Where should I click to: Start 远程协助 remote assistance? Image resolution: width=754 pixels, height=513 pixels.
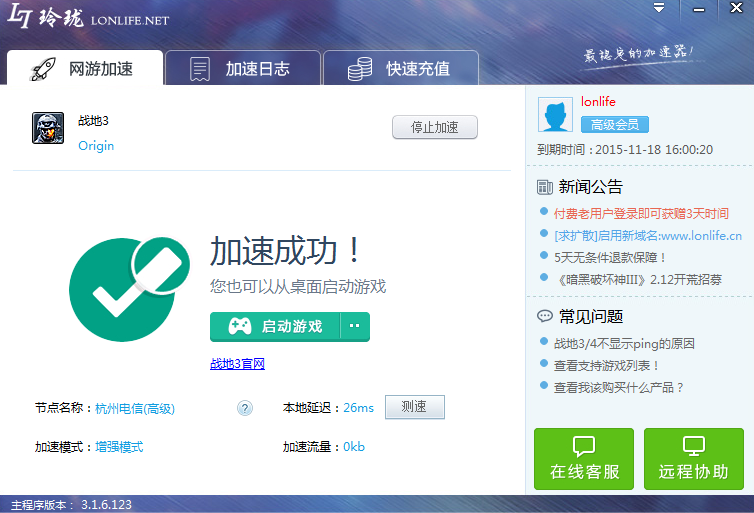(x=693, y=459)
